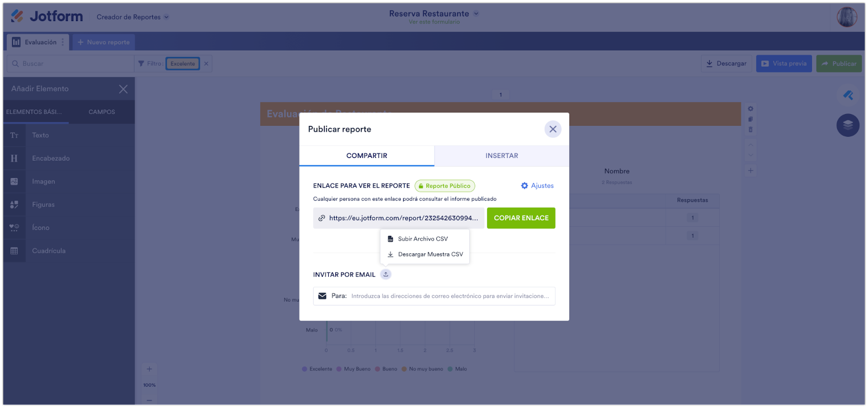Move the element down with the chevron

pyautogui.click(x=751, y=155)
